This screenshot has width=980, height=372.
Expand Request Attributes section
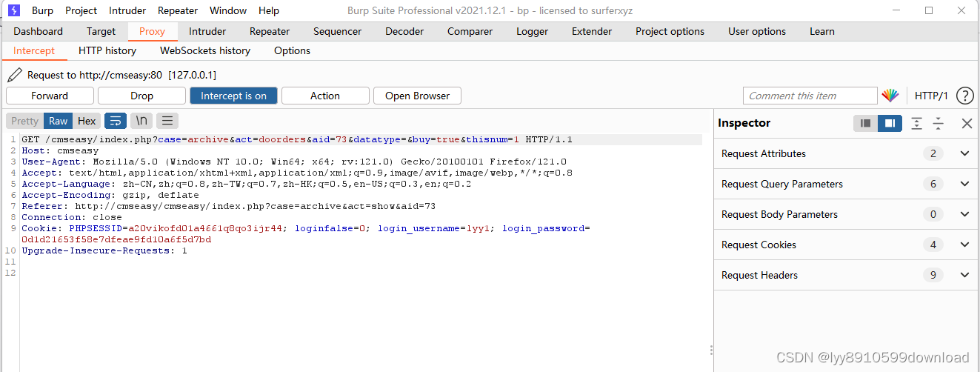click(x=964, y=153)
